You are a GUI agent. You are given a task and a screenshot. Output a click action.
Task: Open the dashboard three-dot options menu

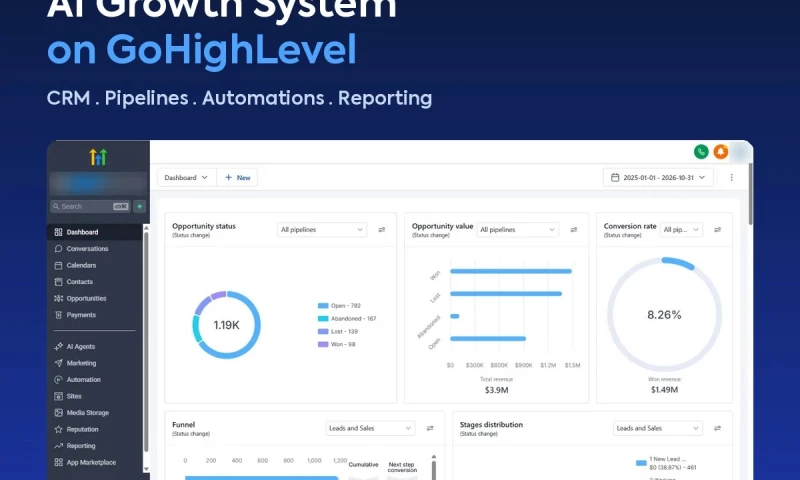(x=731, y=178)
